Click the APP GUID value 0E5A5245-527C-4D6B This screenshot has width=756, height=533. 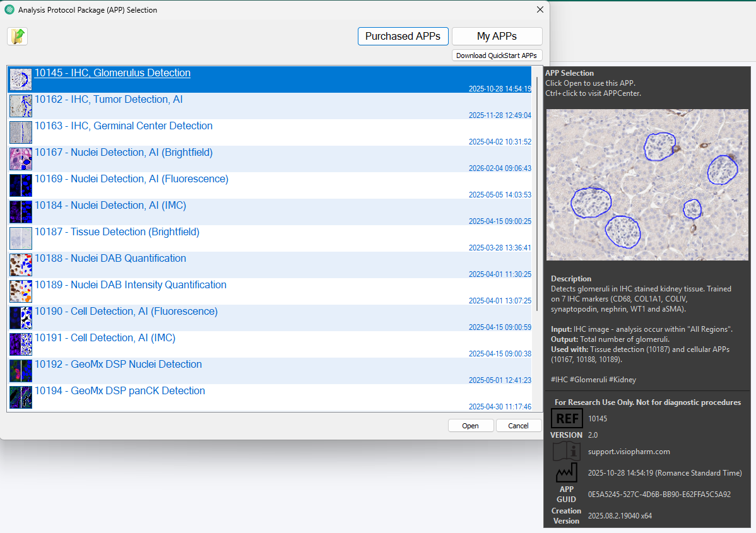(659, 495)
